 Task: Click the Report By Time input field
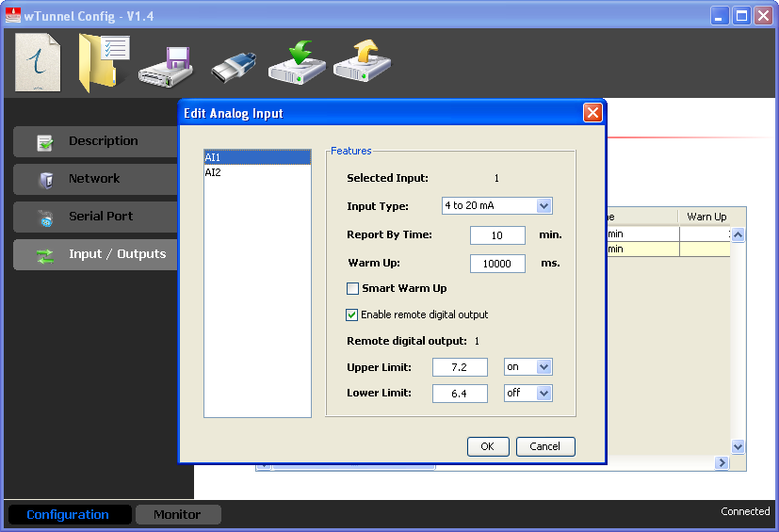(x=497, y=235)
